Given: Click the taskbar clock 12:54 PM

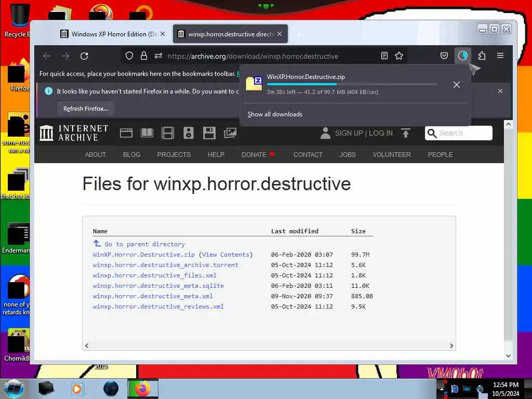Looking at the screenshot, I should tap(505, 385).
